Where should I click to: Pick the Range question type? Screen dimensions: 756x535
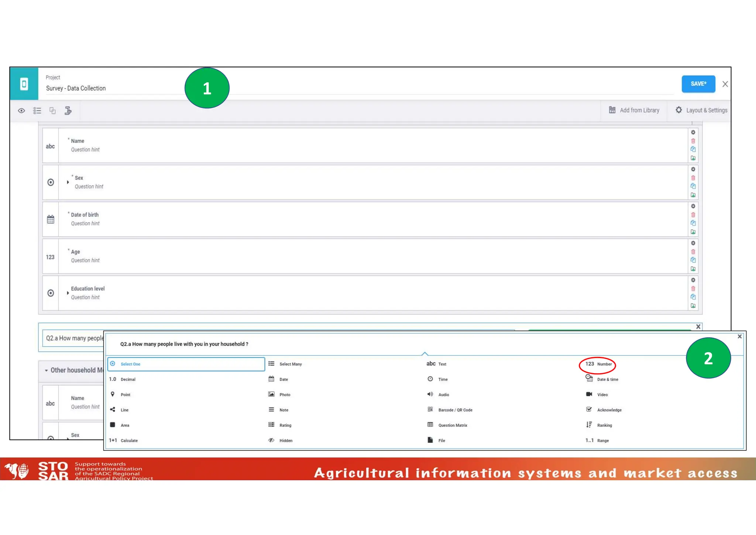click(602, 440)
